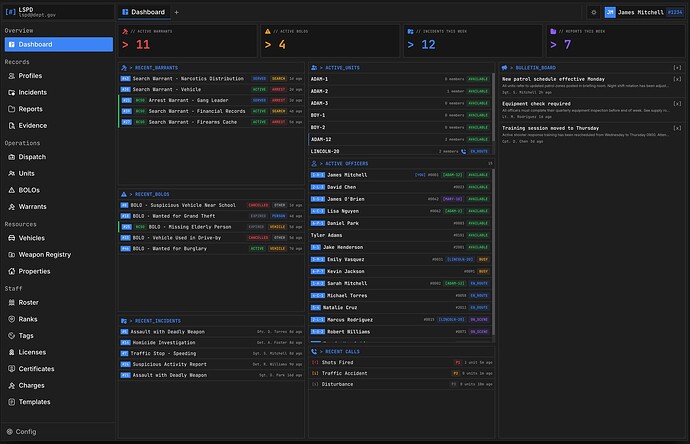This screenshot has height=444, width=690.
Task: Dismiss the Equipment check required bulletin
Action: click(677, 104)
